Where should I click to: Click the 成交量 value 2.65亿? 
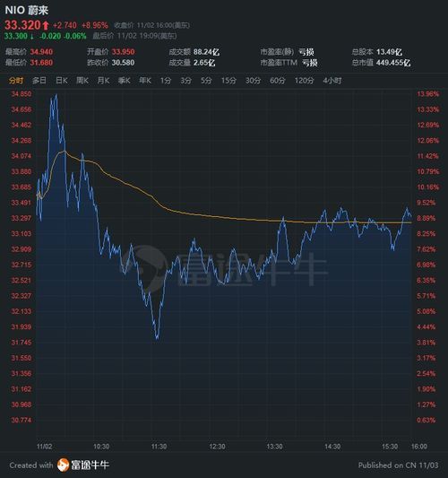(x=204, y=63)
